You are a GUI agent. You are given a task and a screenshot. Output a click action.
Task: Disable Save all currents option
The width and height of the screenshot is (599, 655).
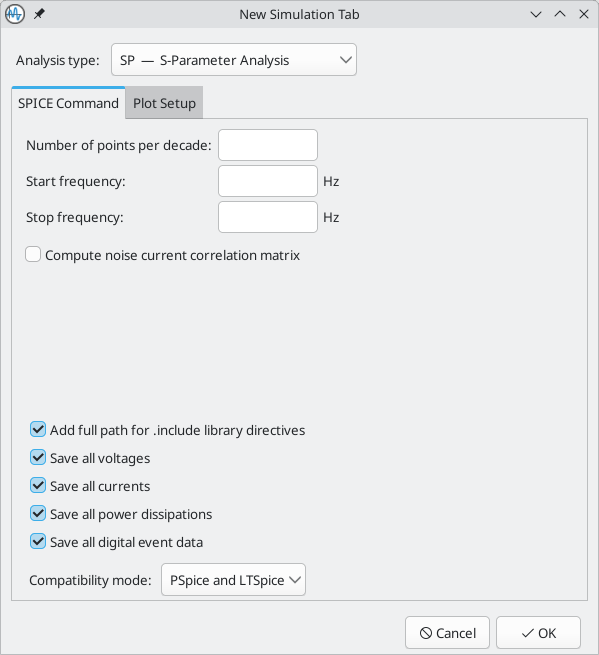pyautogui.click(x=38, y=485)
